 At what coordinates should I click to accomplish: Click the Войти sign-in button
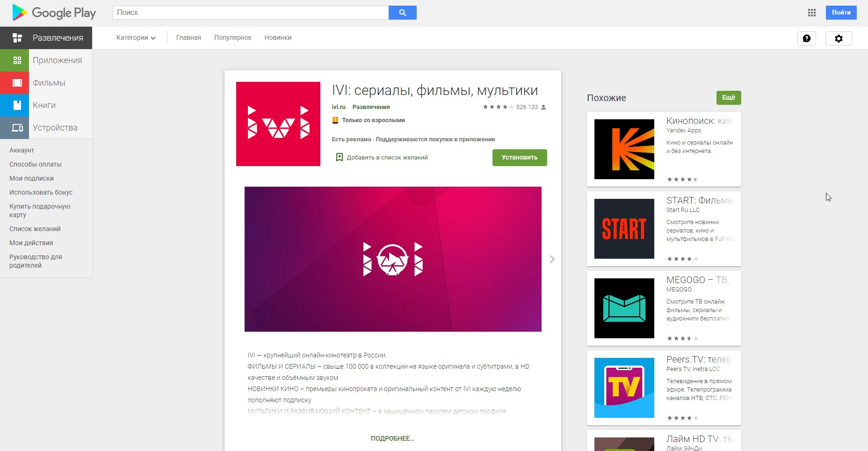(841, 13)
